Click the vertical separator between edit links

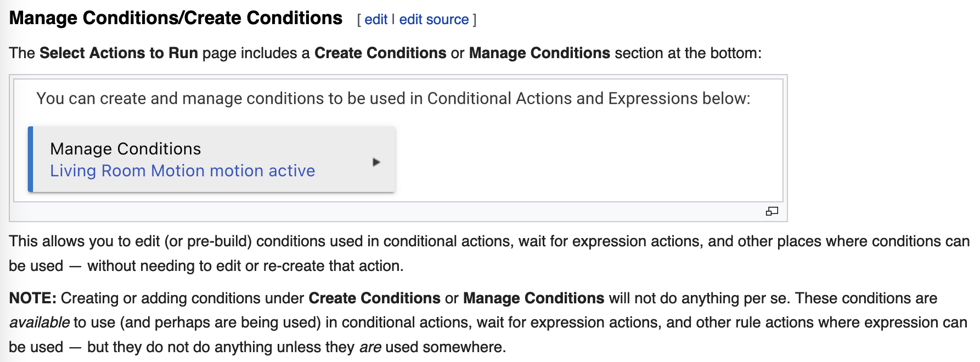tap(393, 20)
